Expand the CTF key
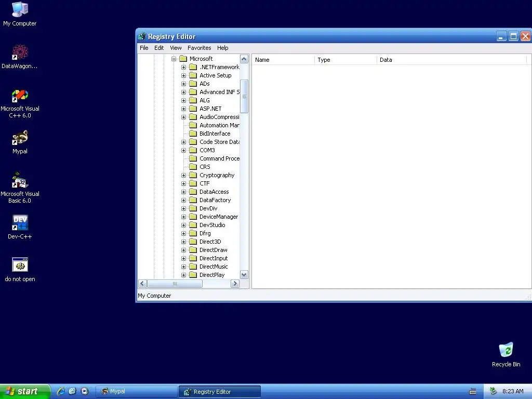Viewport: 532px width, 399px height. [x=183, y=183]
